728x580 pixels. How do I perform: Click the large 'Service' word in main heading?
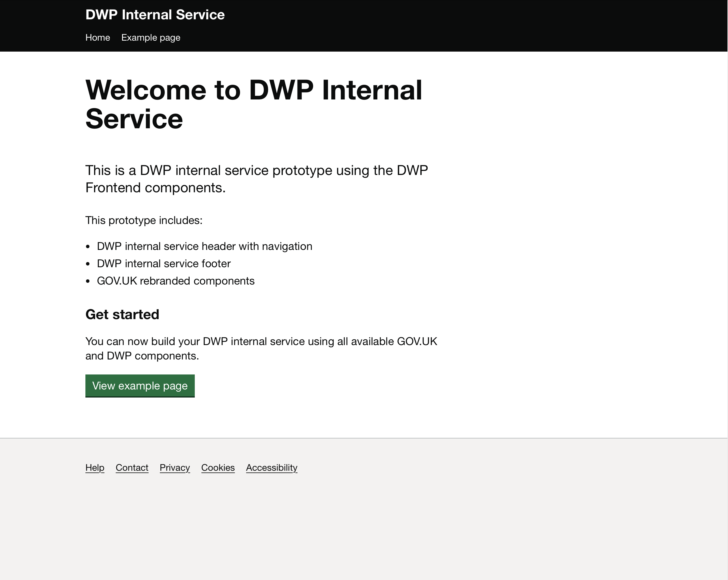(x=134, y=119)
